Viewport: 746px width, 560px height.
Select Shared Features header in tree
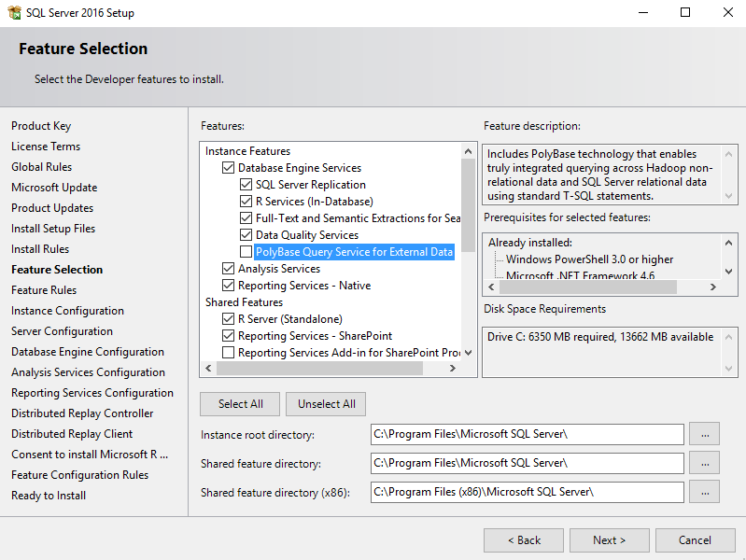pos(244,302)
